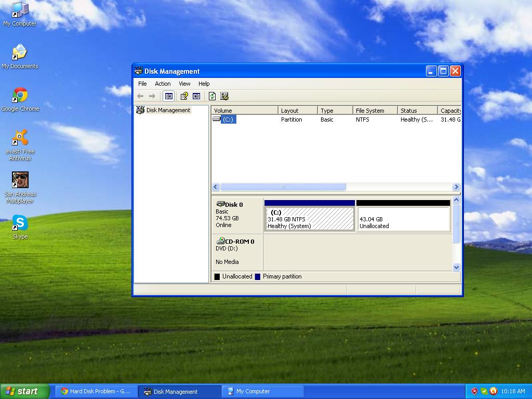Click the Refresh toolbar icon with green arrows

click(212, 96)
